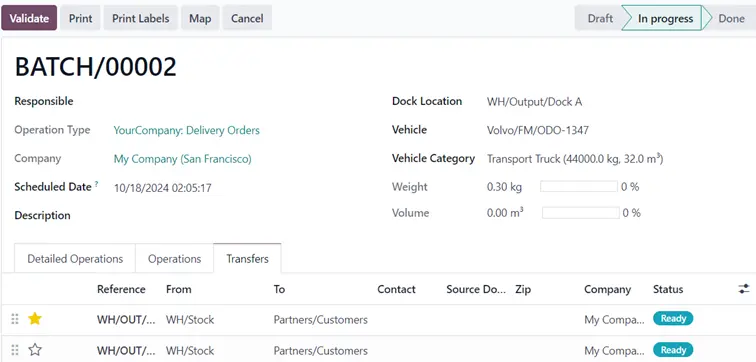Click the Weight progress bar

tap(579, 187)
